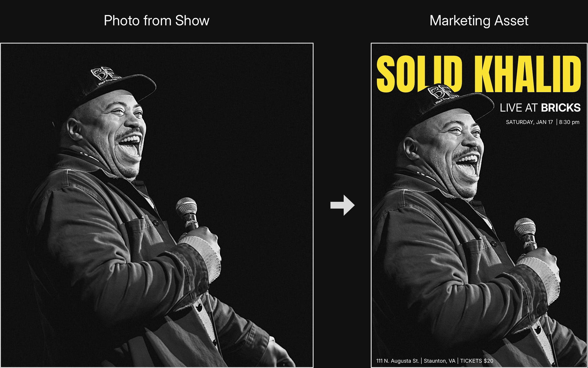The image size is (588, 368).
Task: Select the microphone in the original photo
Action: click(x=187, y=214)
